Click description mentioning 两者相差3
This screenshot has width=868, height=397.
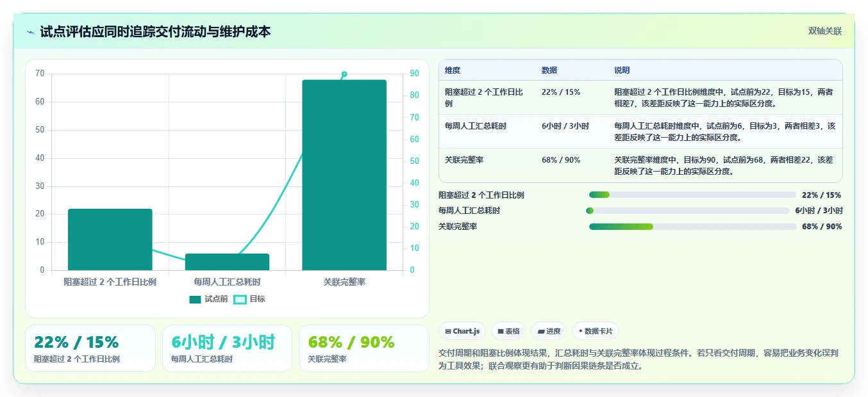pos(724,131)
